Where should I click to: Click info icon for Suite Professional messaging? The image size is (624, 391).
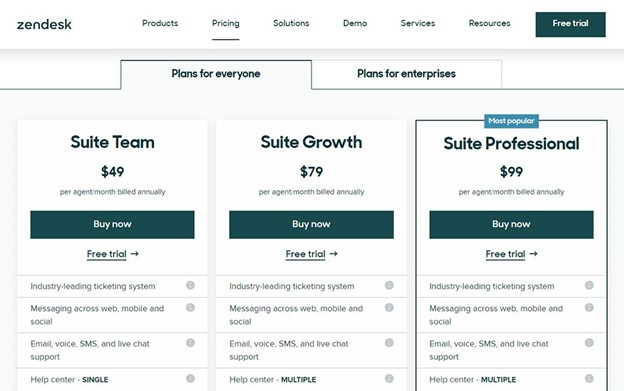[x=589, y=307]
